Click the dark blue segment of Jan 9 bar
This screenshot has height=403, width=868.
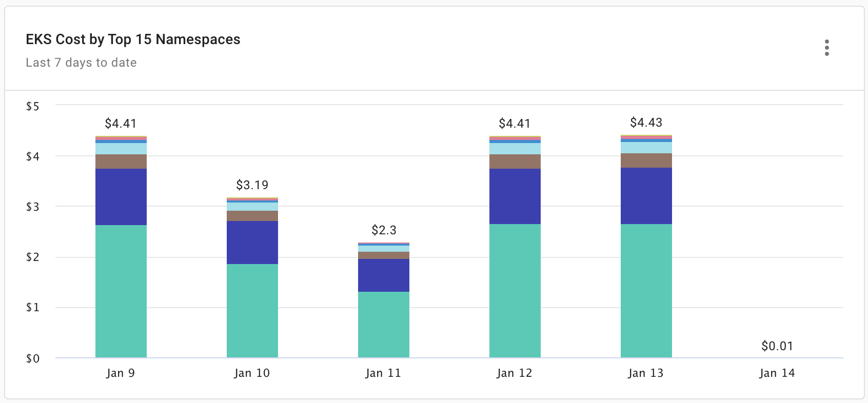point(121,197)
